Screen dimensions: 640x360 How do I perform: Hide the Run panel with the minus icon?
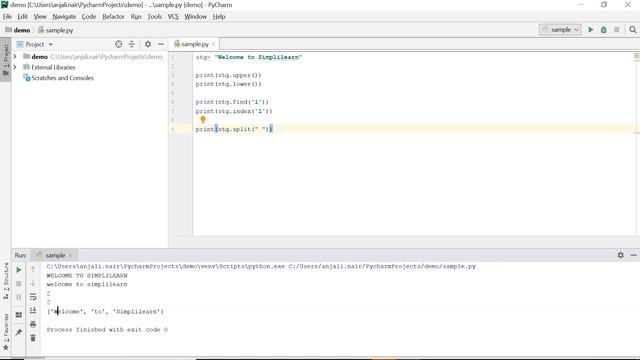pos(633,255)
